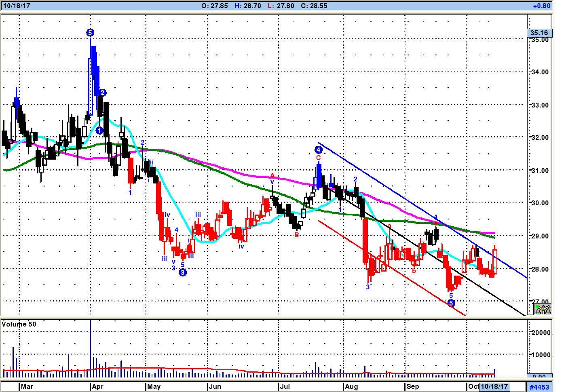Click the Mar month label on the time axis
The height and width of the screenshot is (392, 566).
click(x=27, y=386)
